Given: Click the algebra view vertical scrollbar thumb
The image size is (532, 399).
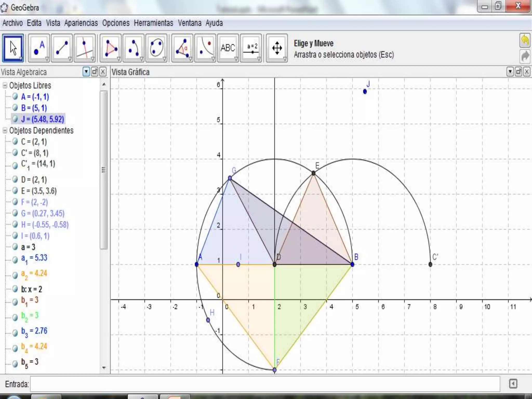Looking at the screenshot, I should click(x=104, y=170).
